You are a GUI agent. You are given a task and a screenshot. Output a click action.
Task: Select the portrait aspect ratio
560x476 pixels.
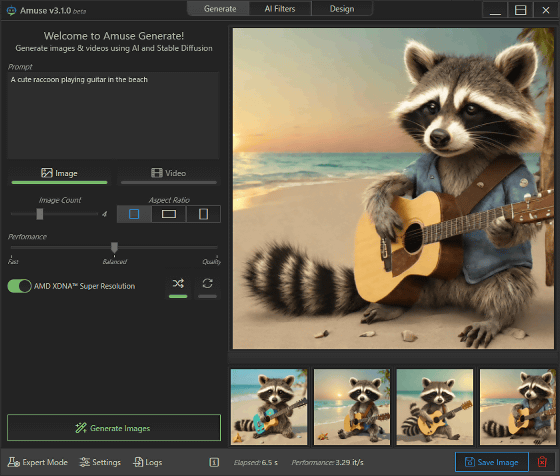(203, 214)
